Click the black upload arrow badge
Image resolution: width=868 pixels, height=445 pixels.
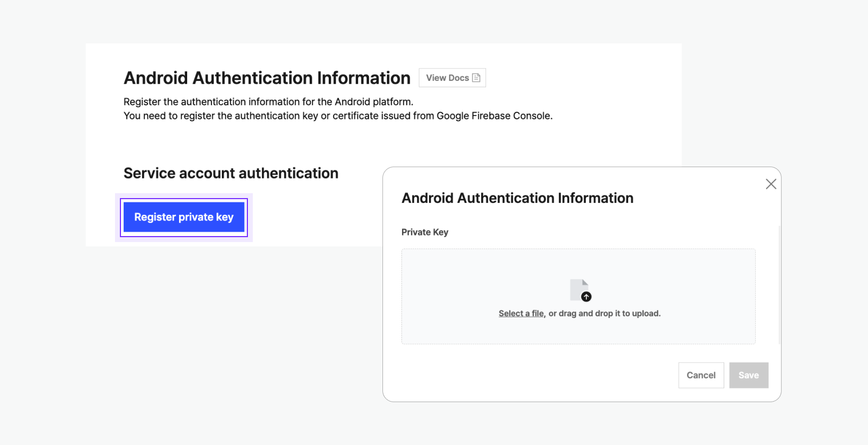click(586, 297)
